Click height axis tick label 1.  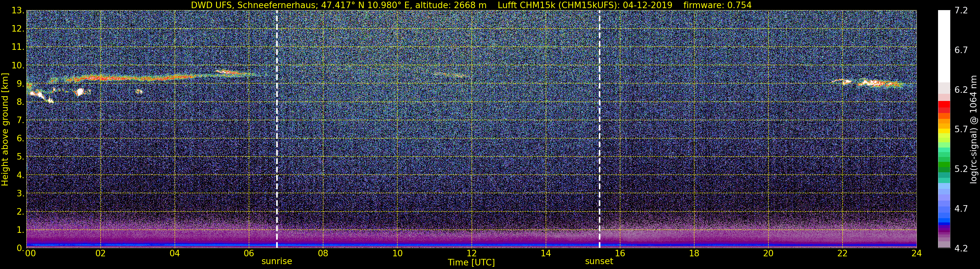pyautogui.click(x=20, y=230)
